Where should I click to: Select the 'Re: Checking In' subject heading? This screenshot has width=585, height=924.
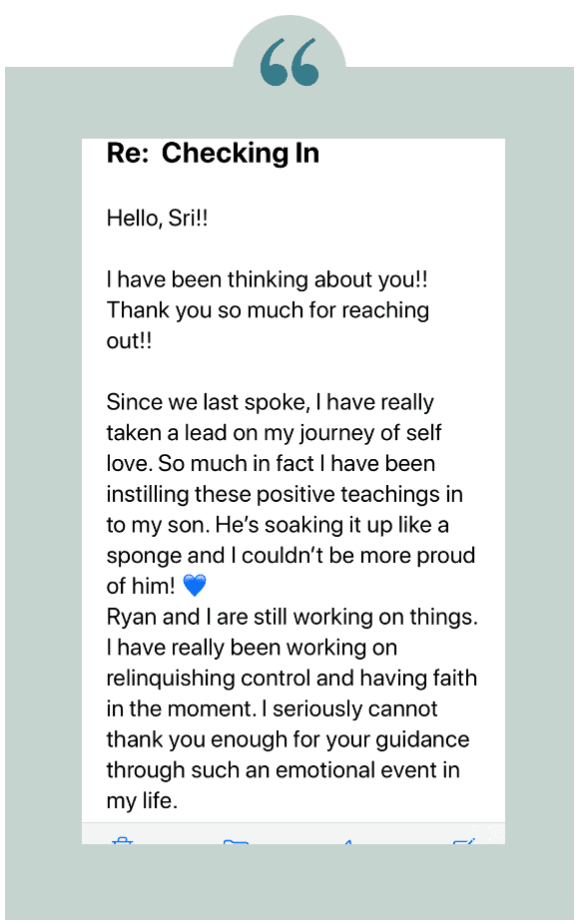pos(213,154)
